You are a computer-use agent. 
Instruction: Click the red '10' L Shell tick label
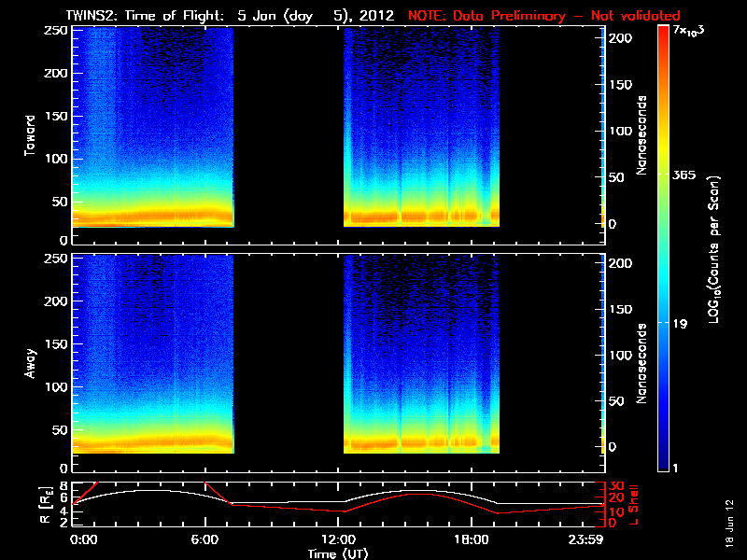[616, 512]
